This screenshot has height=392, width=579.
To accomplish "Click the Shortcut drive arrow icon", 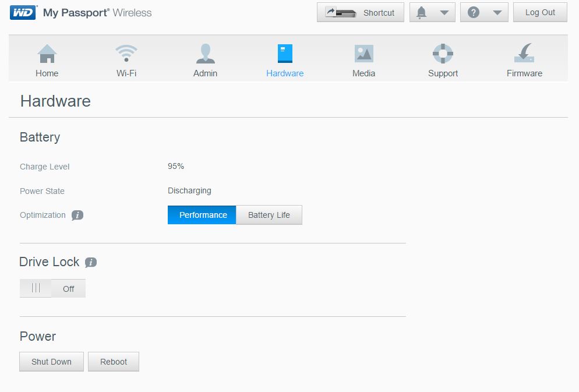I will click(340, 13).
